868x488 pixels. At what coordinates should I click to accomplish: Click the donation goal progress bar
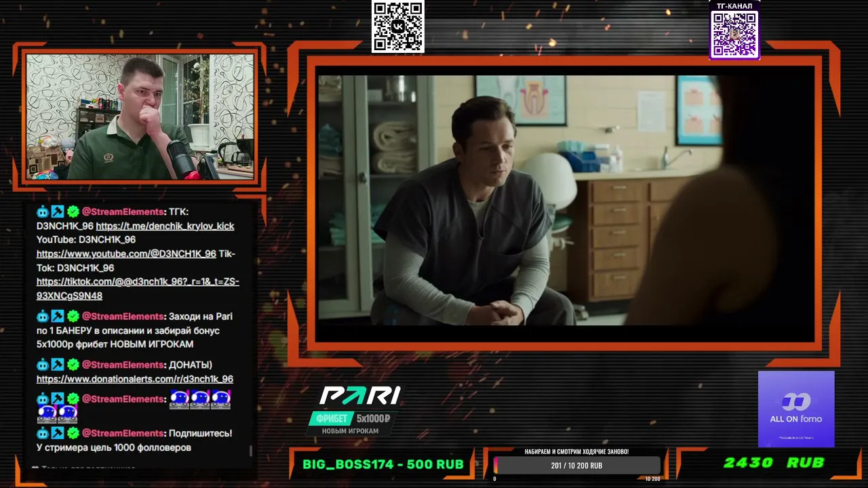[x=576, y=466]
